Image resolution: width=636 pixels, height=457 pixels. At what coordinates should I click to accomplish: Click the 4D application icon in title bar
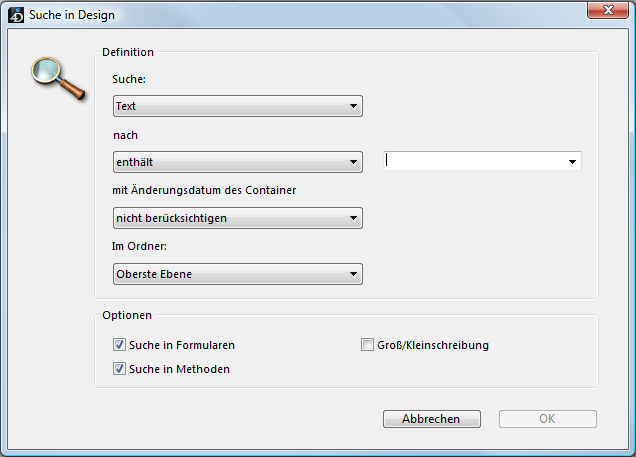click(x=15, y=15)
